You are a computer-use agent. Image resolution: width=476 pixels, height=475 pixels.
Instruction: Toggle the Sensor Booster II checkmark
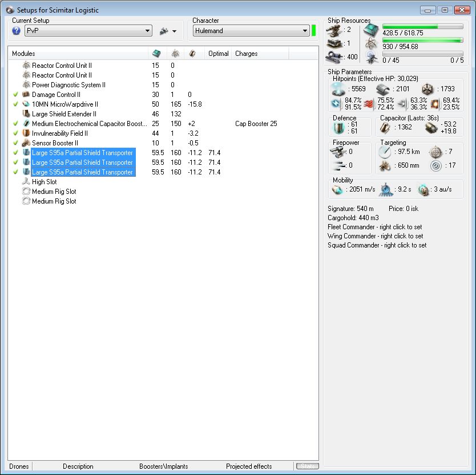pos(16,143)
